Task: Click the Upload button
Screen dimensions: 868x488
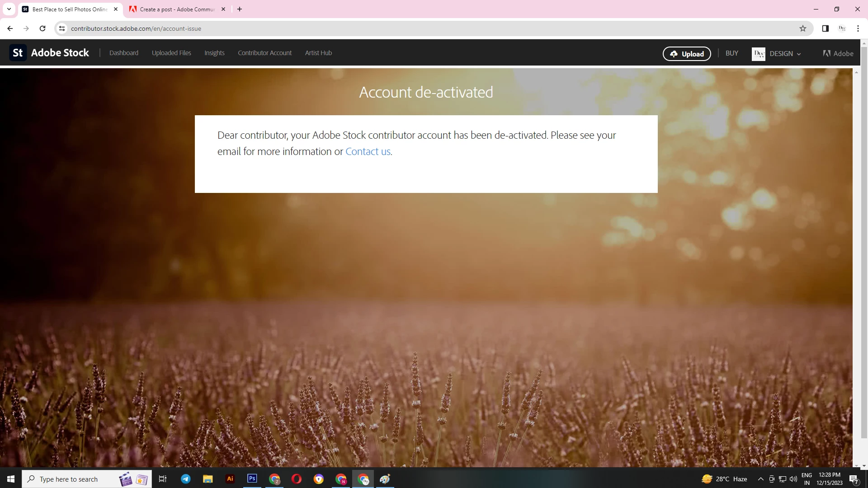Action: [x=687, y=54]
